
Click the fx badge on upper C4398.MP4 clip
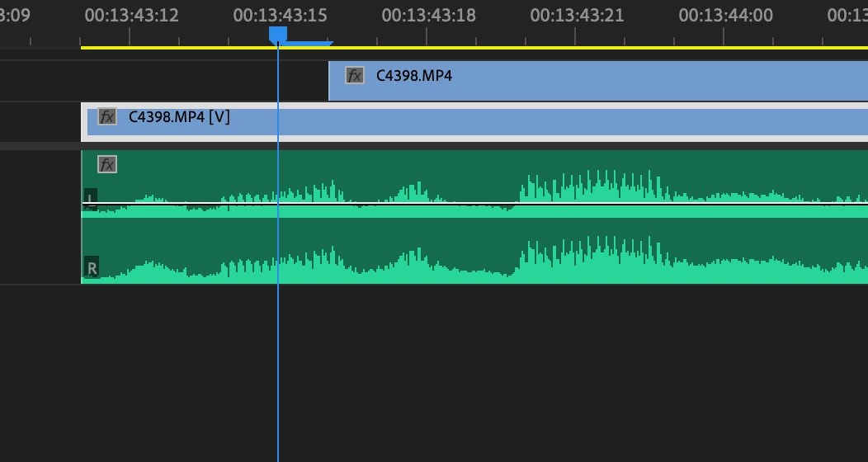click(x=354, y=75)
